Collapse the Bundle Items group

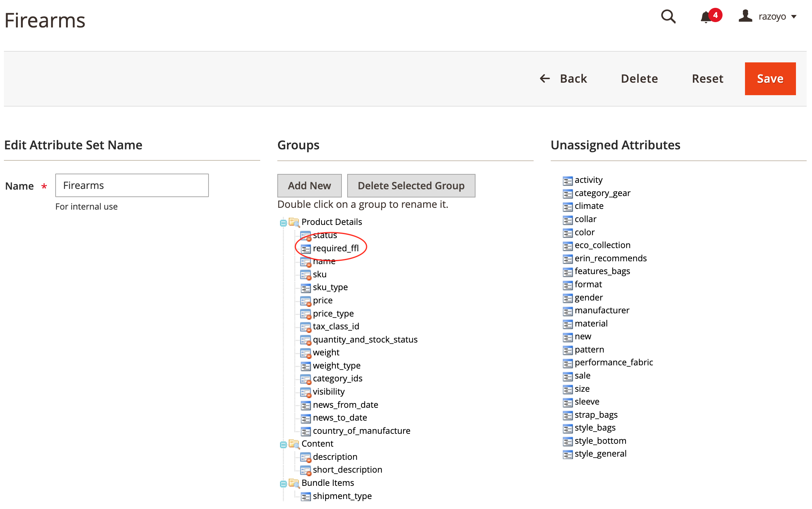[x=283, y=484]
